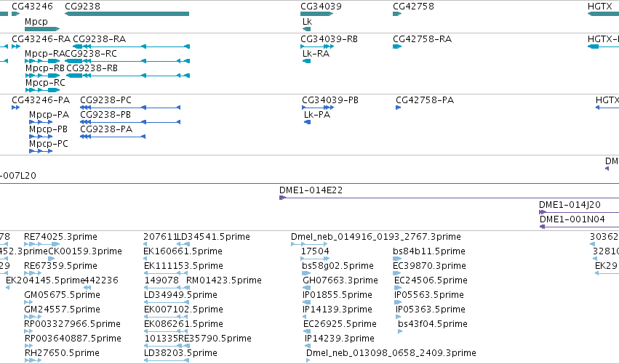Viewport: 619px width, 364px height.
Task: Click the IP14239.3prime EST label
Action: click(x=339, y=339)
